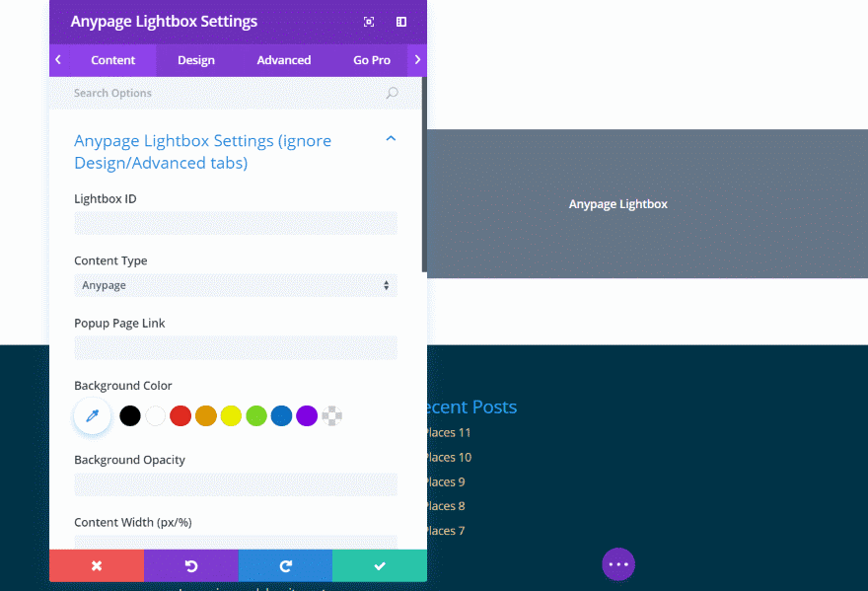Click the Lightbox ID input field
This screenshot has height=591, width=868.
[x=236, y=223]
